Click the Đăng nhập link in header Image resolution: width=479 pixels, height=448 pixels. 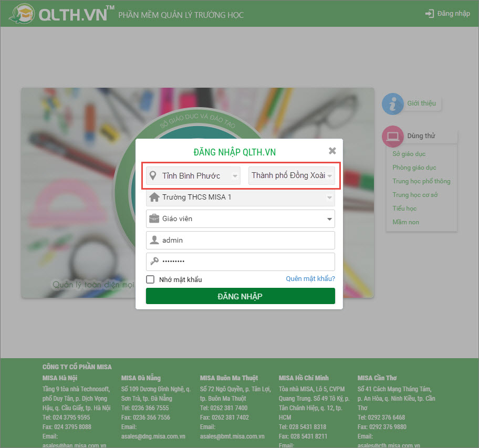click(453, 14)
